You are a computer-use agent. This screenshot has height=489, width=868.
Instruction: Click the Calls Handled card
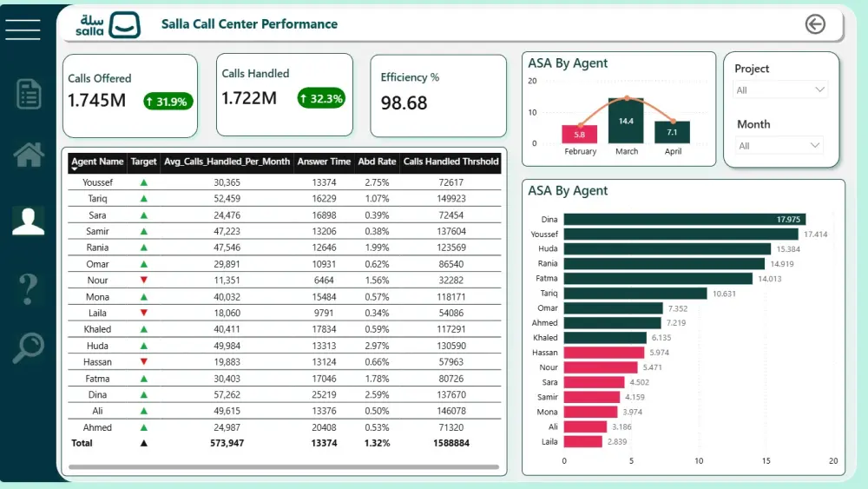point(285,95)
